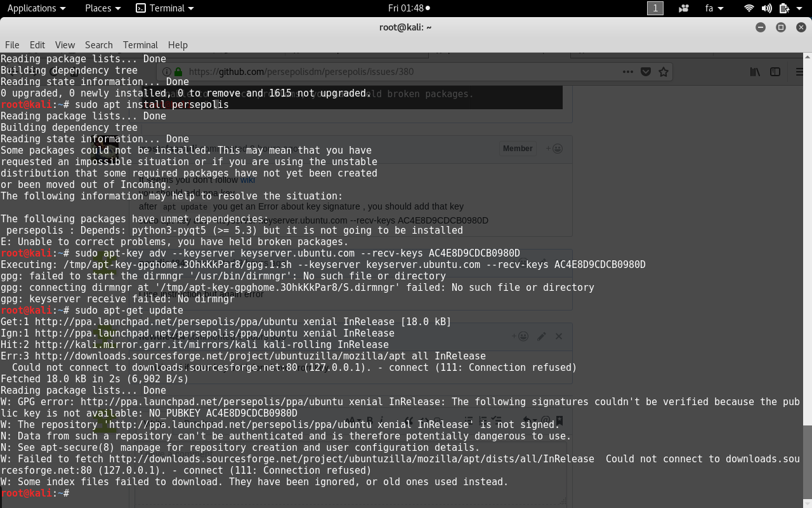
Task: Open the Firefox hamburger menu
Action: pyautogui.click(x=801, y=72)
